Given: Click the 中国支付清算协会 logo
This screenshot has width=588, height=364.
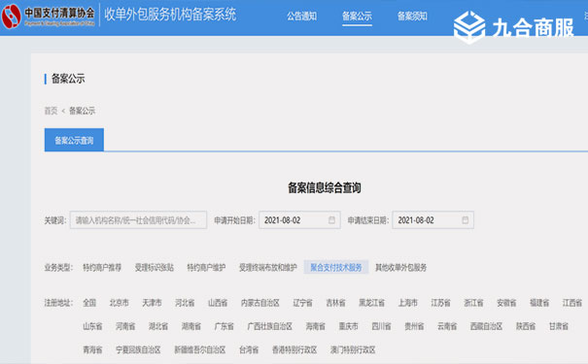Looking at the screenshot, I should tap(48, 16).
